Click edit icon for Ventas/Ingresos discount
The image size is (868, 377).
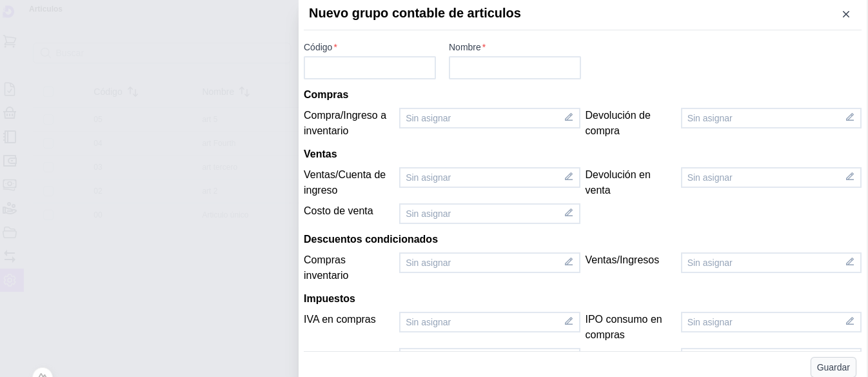[x=849, y=262]
